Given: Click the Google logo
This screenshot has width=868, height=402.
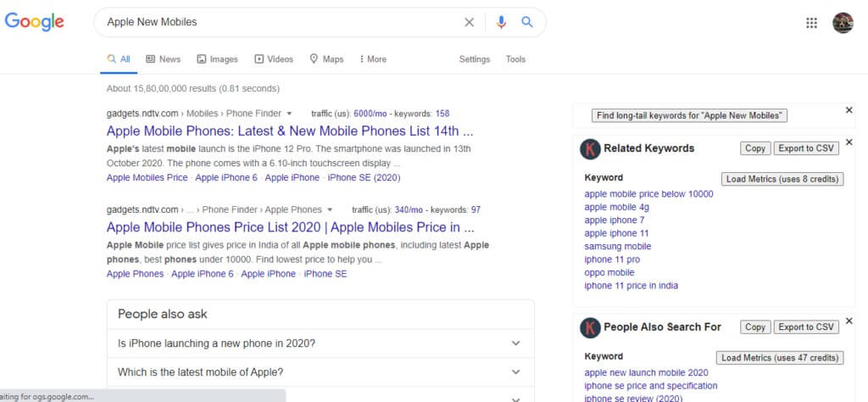Looking at the screenshot, I should (34, 21).
